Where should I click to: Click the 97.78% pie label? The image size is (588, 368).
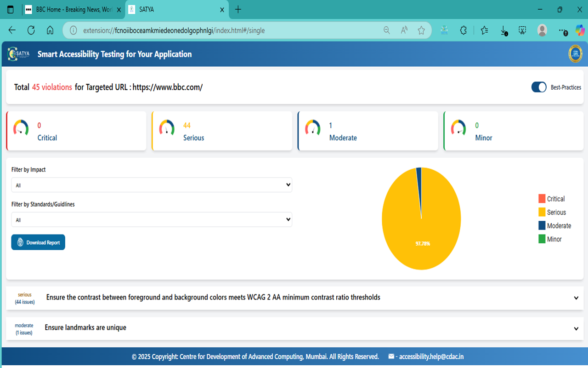pyautogui.click(x=423, y=244)
